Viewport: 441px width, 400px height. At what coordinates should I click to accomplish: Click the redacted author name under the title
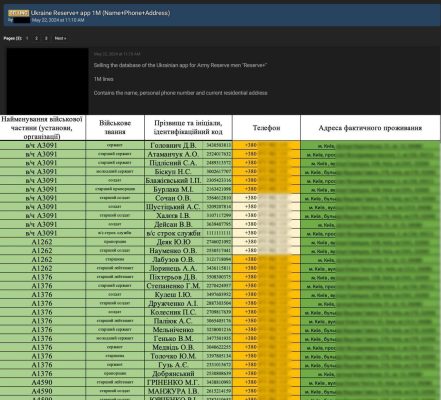[21, 20]
